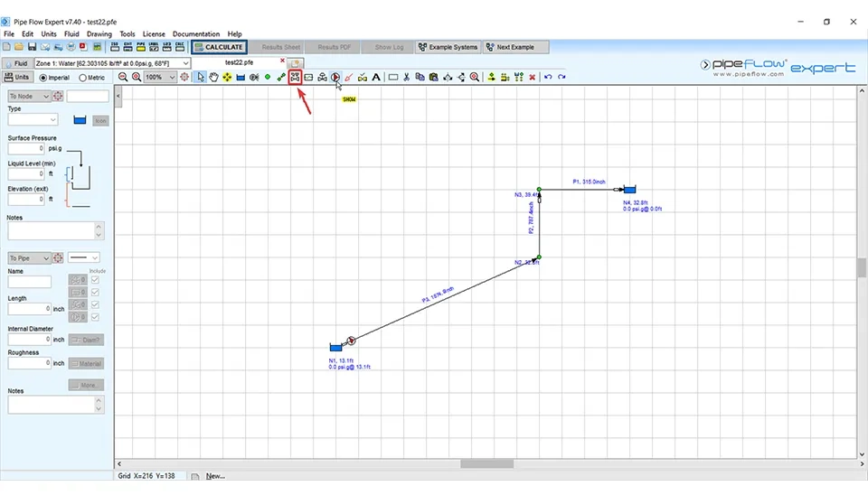
Task: Expand the node Type dropdown
Action: (52, 119)
